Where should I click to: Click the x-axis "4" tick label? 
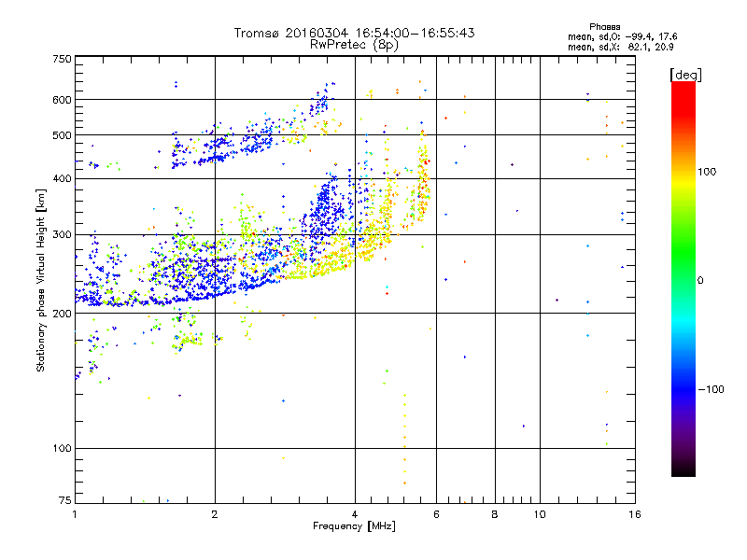pyautogui.click(x=355, y=514)
